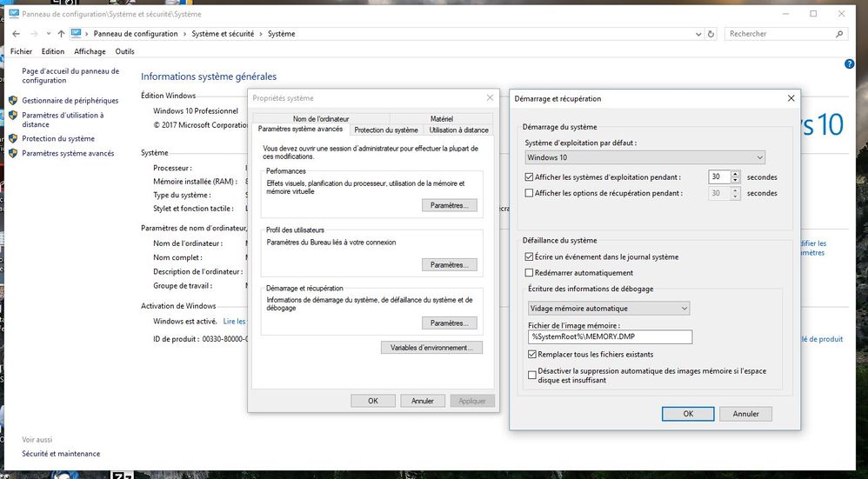Click Variables d'environnement button

(431, 348)
